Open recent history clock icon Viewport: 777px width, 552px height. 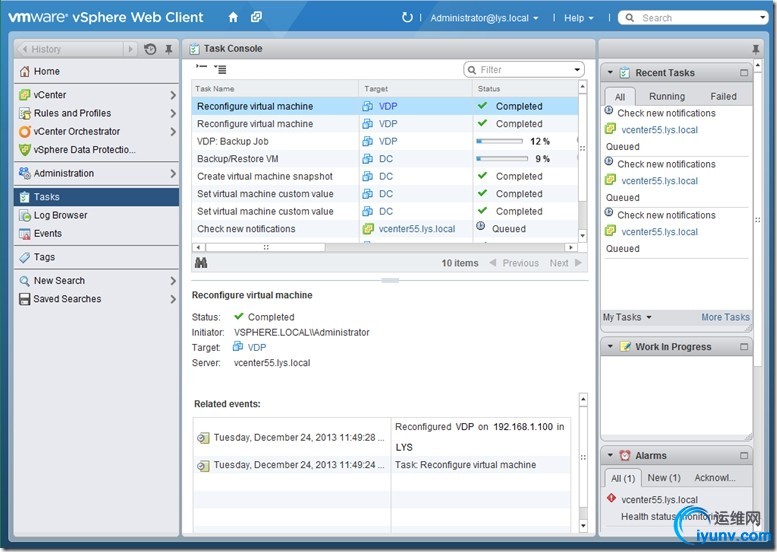(x=150, y=49)
